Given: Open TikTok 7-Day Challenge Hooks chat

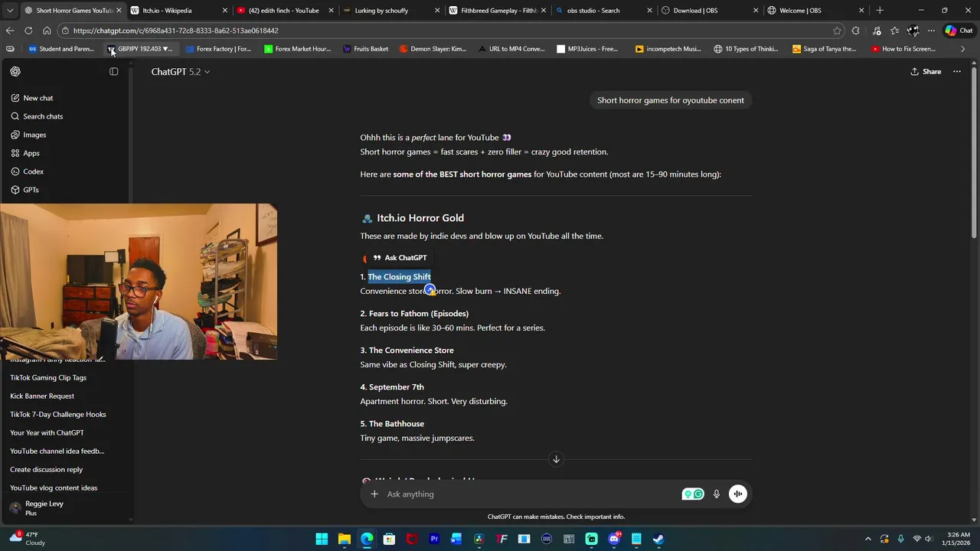Looking at the screenshot, I should tap(58, 414).
